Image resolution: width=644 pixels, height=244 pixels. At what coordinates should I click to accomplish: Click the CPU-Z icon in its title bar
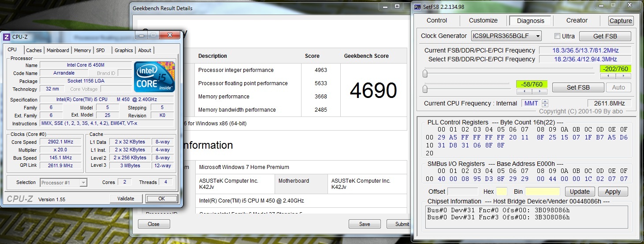[x=7, y=37]
